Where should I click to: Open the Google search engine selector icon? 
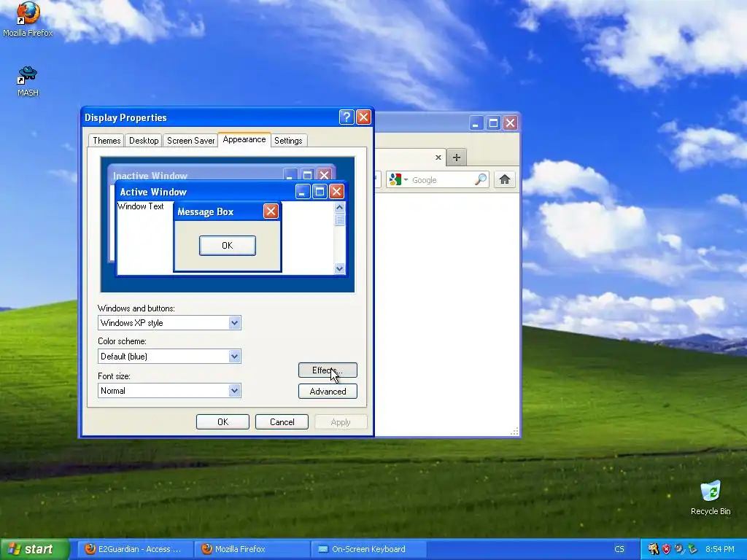398,179
